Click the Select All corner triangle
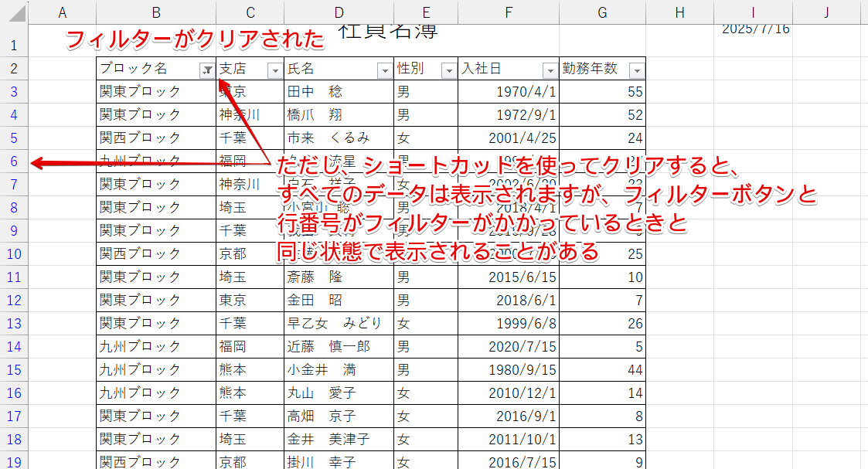Viewport: 868px width, 469px height. pyautogui.click(x=16, y=12)
